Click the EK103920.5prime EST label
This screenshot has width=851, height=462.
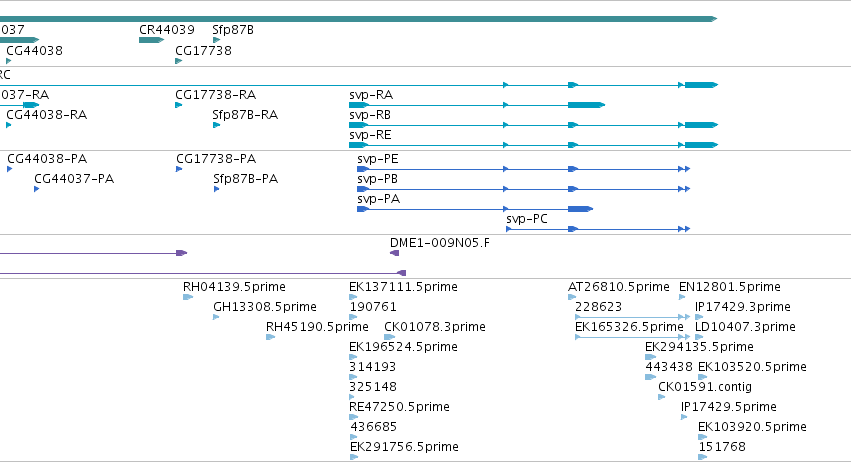[752, 427]
